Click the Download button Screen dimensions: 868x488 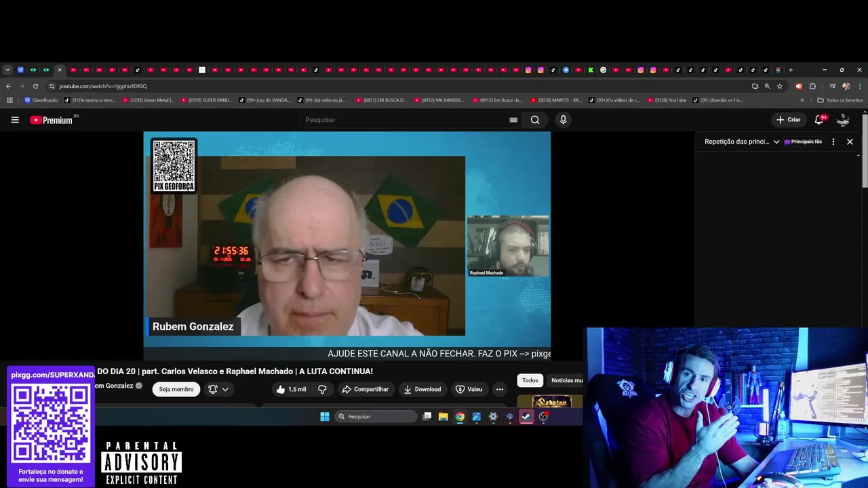pos(422,389)
